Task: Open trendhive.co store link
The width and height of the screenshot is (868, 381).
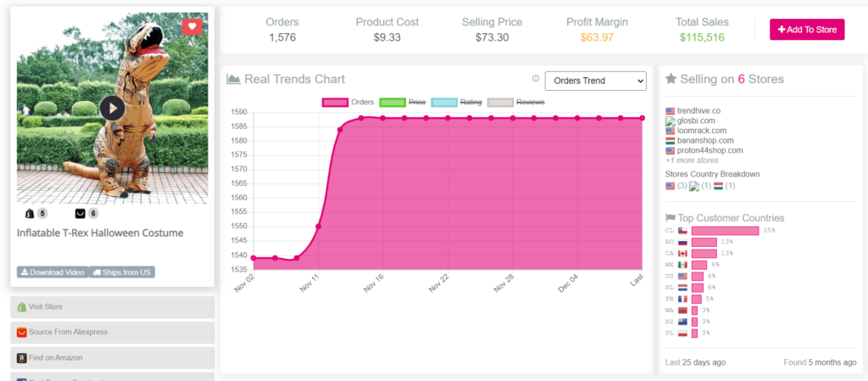Action: coord(698,111)
